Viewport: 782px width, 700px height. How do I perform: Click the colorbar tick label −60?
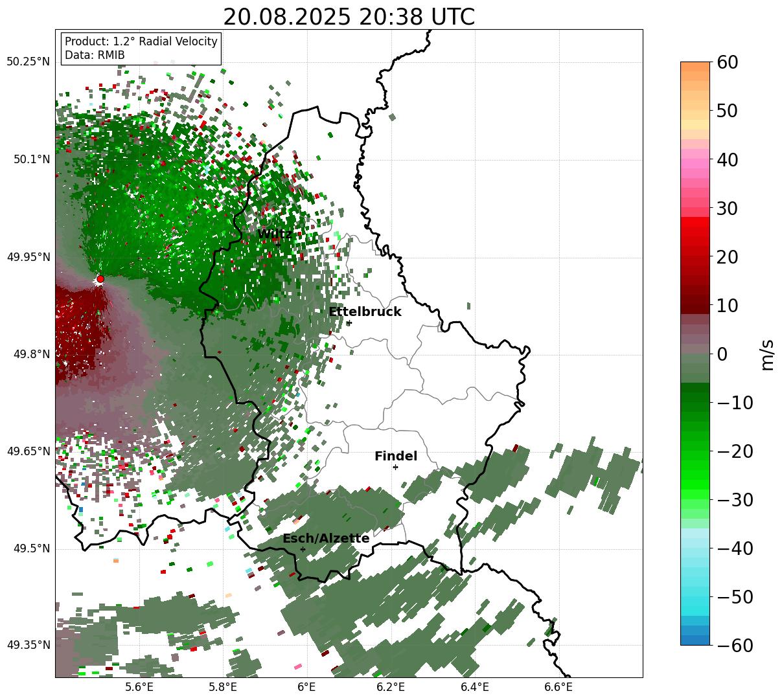pos(735,646)
